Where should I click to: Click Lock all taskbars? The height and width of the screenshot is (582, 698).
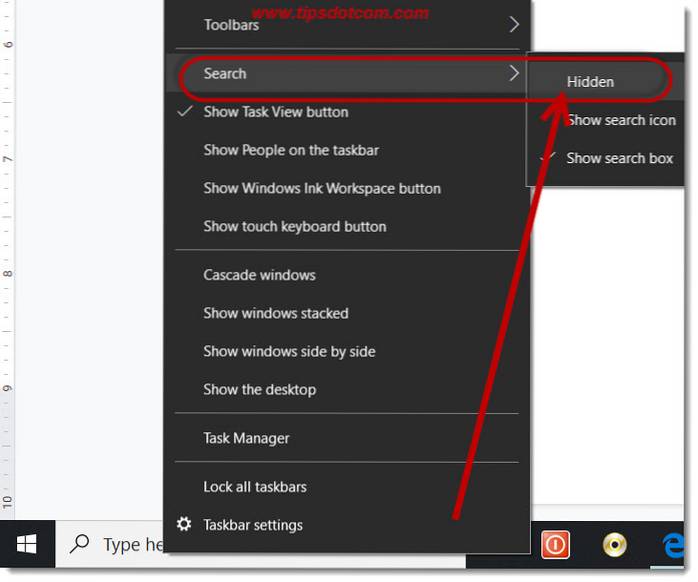tap(255, 487)
